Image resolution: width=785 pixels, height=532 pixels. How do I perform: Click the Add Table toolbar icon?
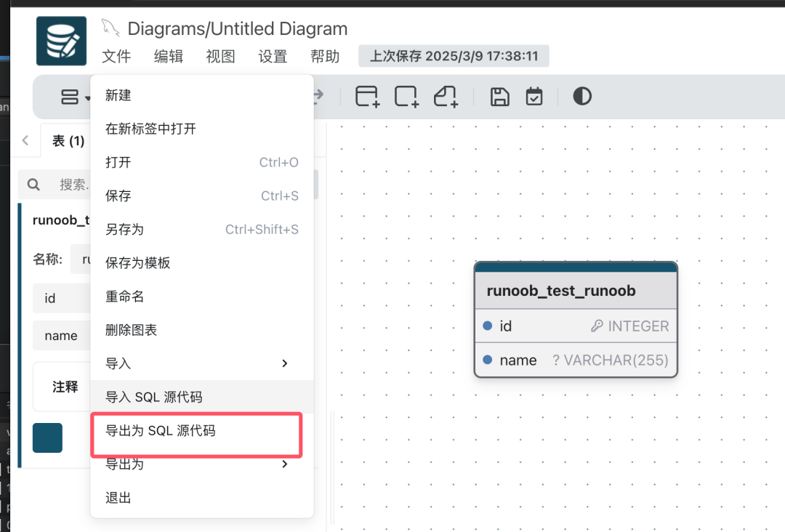tap(367, 97)
